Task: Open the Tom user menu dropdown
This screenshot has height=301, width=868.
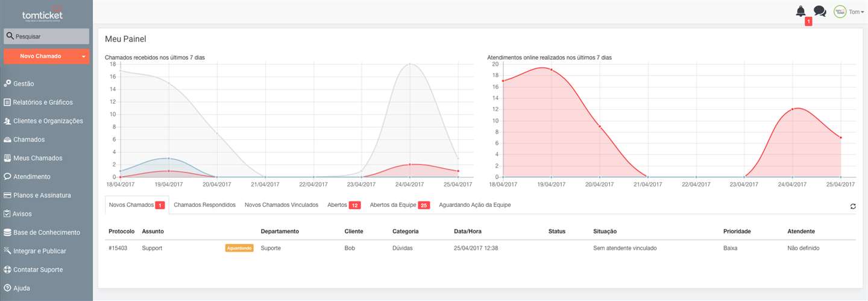Action: coord(856,11)
